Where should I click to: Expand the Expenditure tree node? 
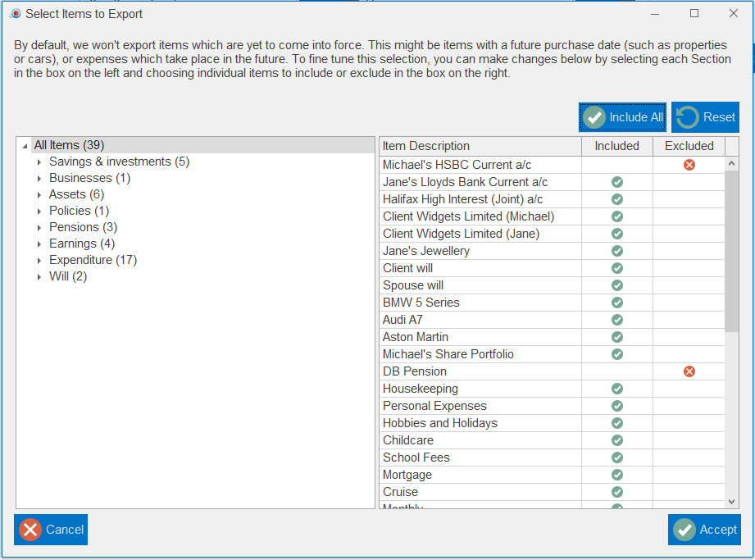39,261
